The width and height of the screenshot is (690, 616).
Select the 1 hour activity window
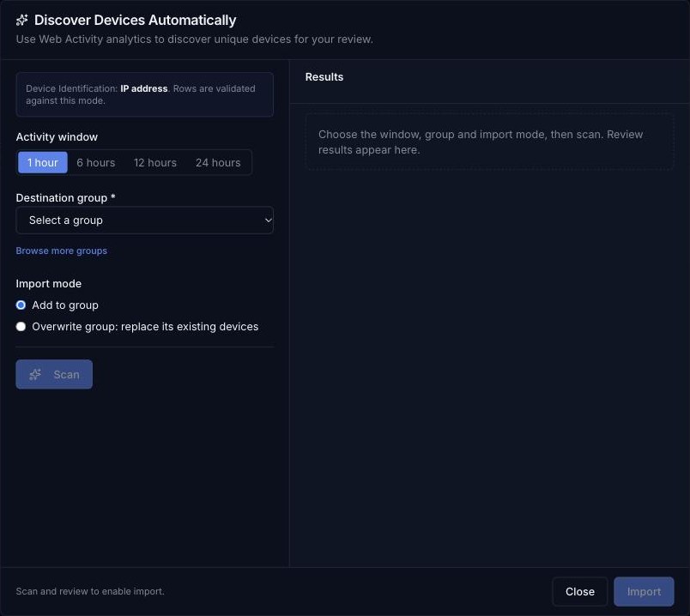pos(43,162)
